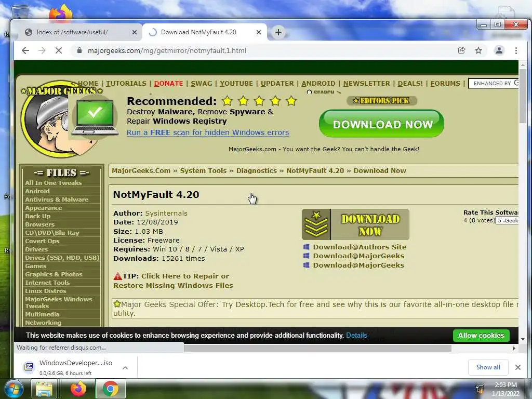Click the vertical page scrollbar thumb

point(523,97)
